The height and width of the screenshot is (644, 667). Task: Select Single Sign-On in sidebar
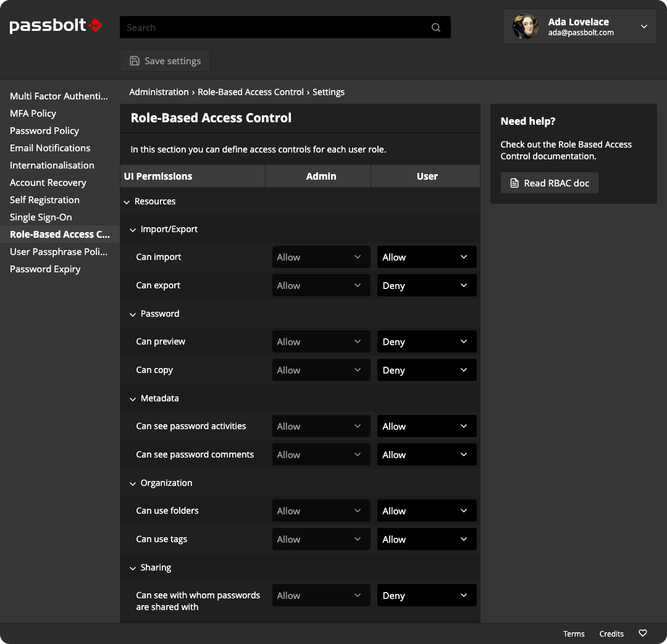(41, 217)
